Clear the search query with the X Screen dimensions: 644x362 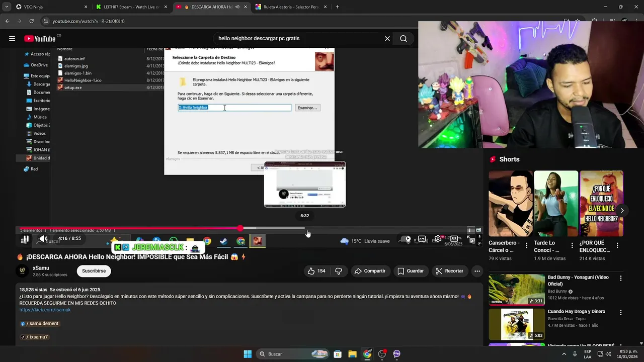[387, 39]
